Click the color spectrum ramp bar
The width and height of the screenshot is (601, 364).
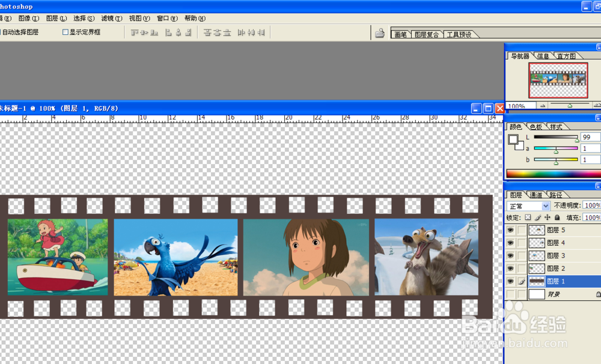point(554,174)
